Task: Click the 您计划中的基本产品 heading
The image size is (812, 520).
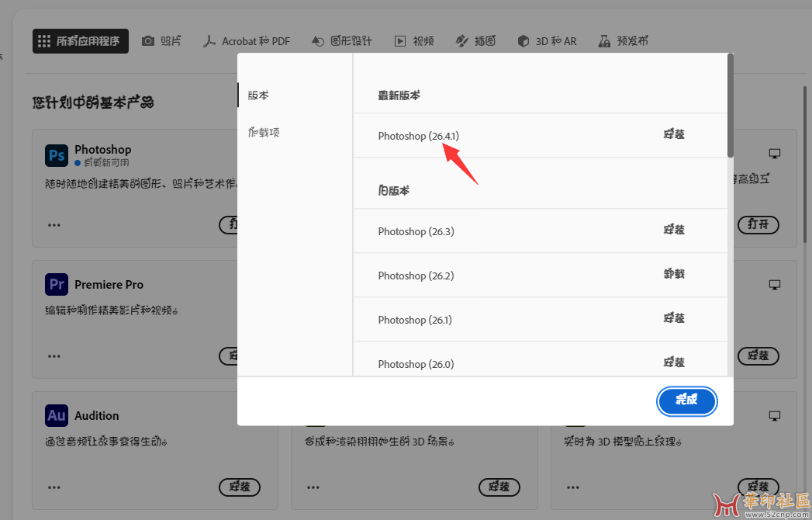Action: point(93,102)
